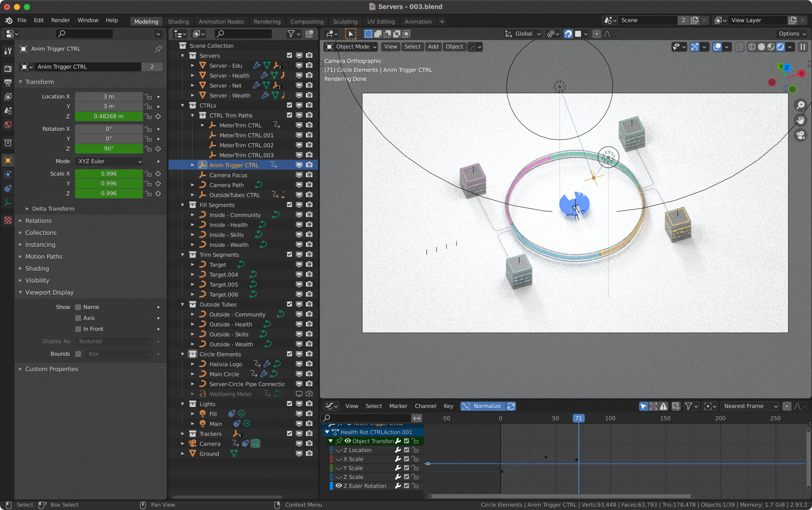Toggle the Z Euler Rotation eye icon
Screen dimensions: 812x510
click(x=338, y=486)
